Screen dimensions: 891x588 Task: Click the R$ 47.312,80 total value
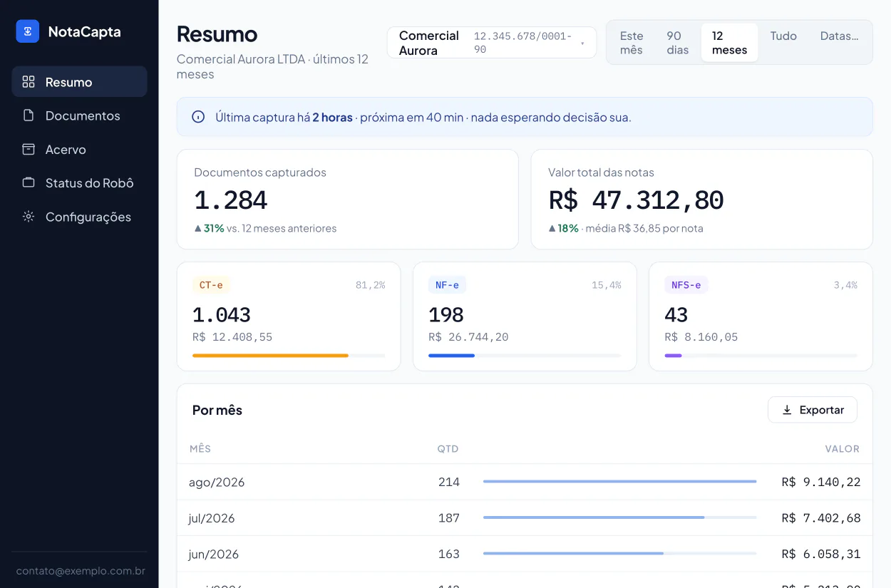[636, 200]
